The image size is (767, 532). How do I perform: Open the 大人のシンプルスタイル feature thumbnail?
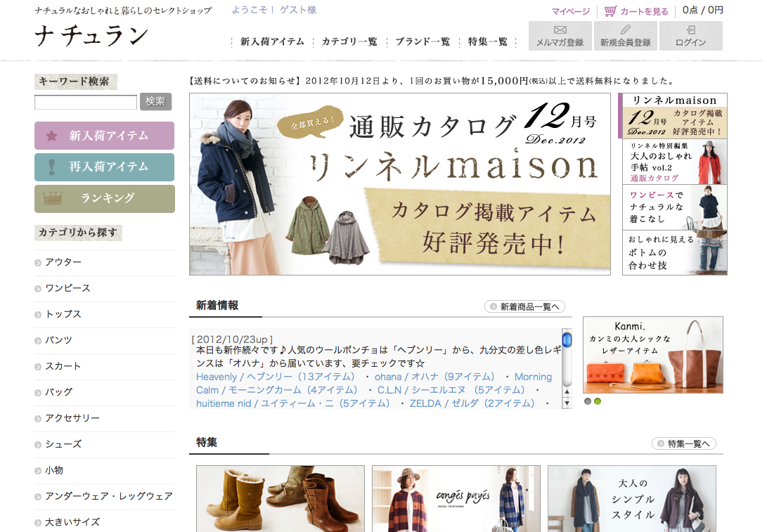pyautogui.click(x=632, y=499)
